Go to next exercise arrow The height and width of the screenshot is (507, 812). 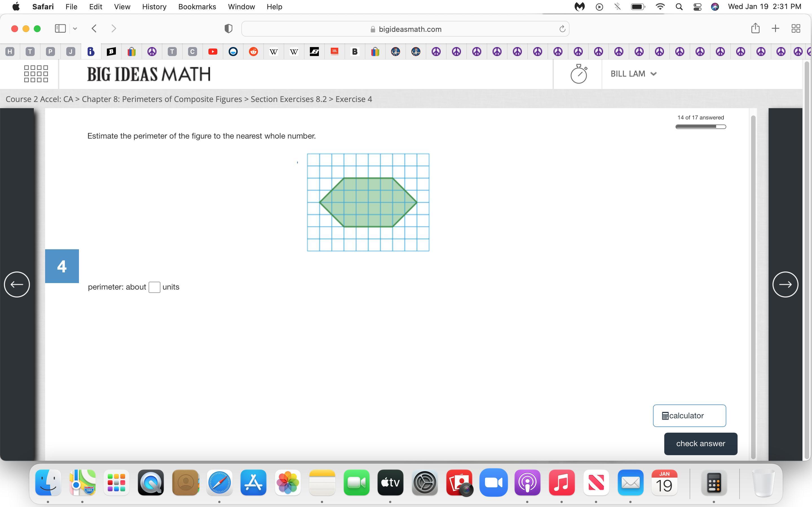coord(785,284)
